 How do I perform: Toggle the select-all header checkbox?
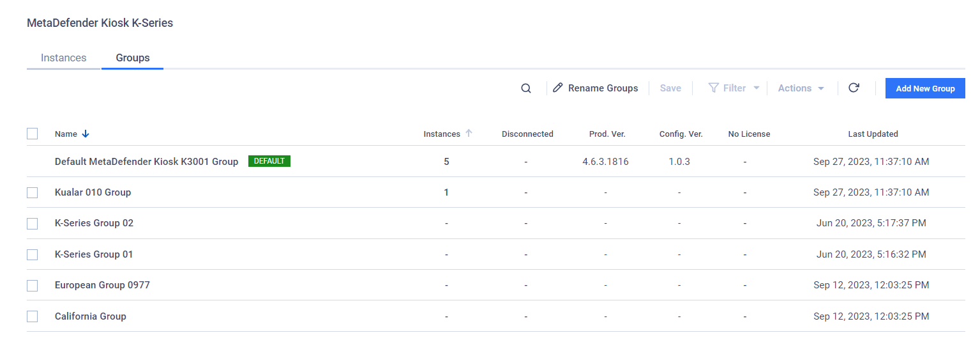33,134
